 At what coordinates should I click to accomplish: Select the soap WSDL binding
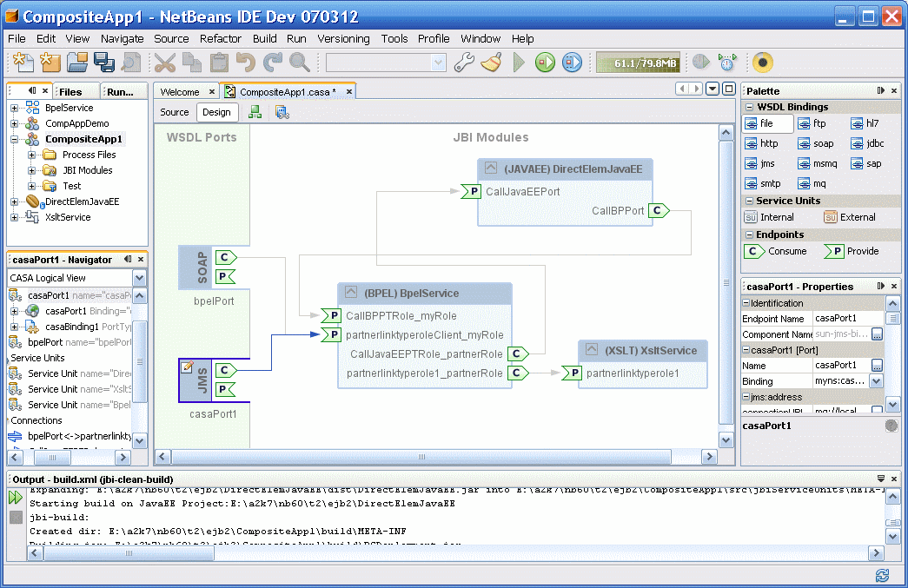[x=816, y=143]
